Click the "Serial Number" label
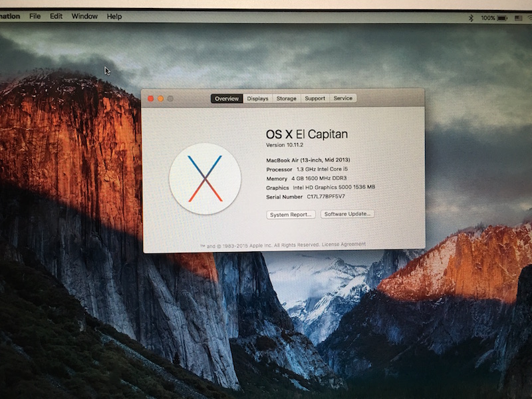Image resolution: width=532 pixels, height=399 pixels. tap(285, 197)
